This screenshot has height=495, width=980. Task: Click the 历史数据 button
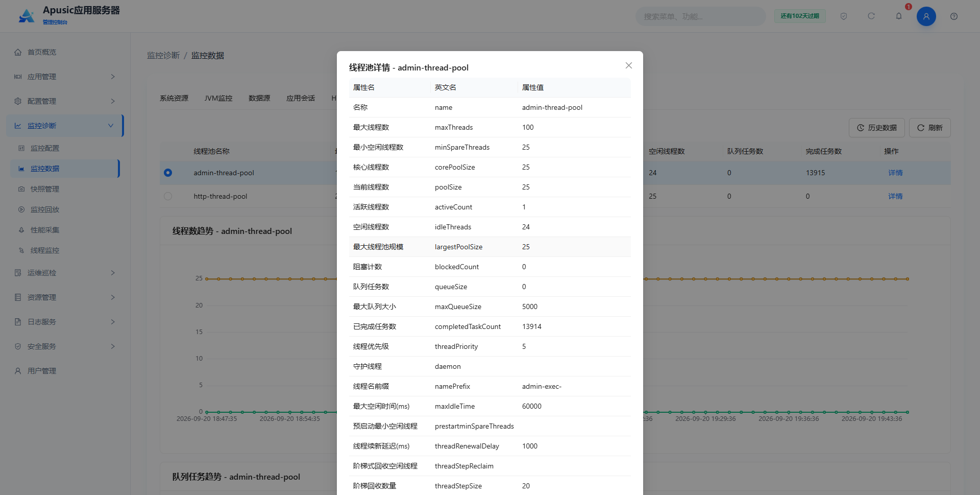[877, 128]
